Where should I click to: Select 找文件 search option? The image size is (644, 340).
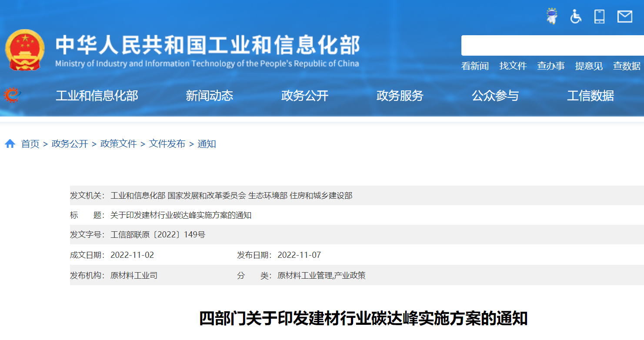tap(513, 66)
